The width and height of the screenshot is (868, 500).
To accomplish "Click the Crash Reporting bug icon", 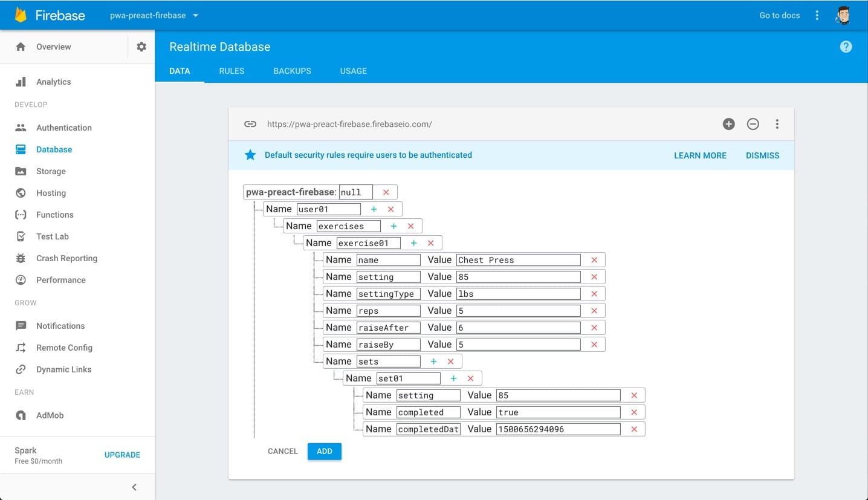I will click(21, 258).
